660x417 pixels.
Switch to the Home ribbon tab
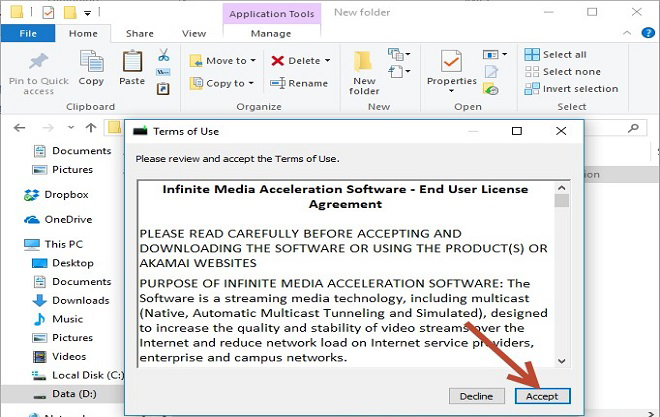coord(83,33)
